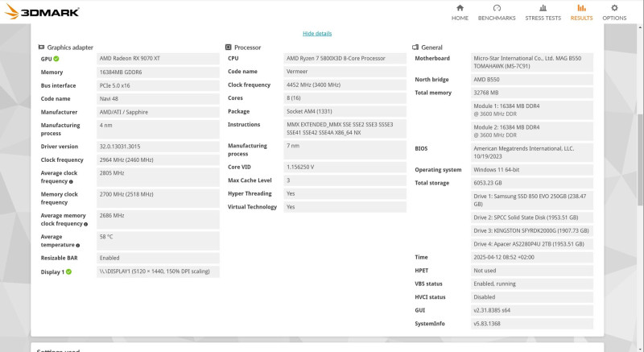
Task: Select the Virtual Technology value Yes
Action: click(345, 206)
